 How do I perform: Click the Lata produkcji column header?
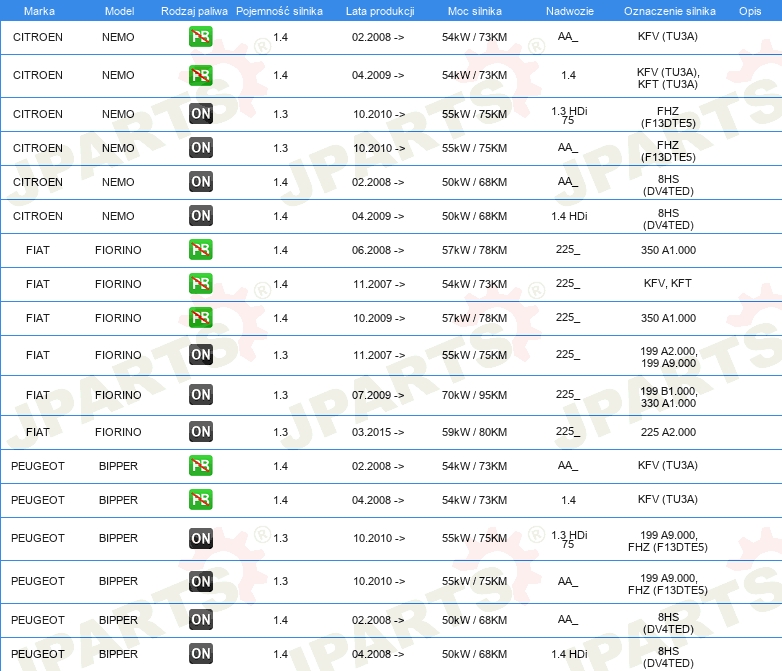click(380, 11)
